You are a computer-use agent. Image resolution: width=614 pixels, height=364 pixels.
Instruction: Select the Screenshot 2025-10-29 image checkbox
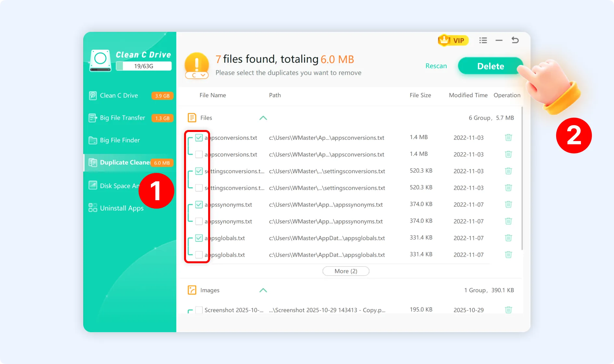tap(199, 310)
